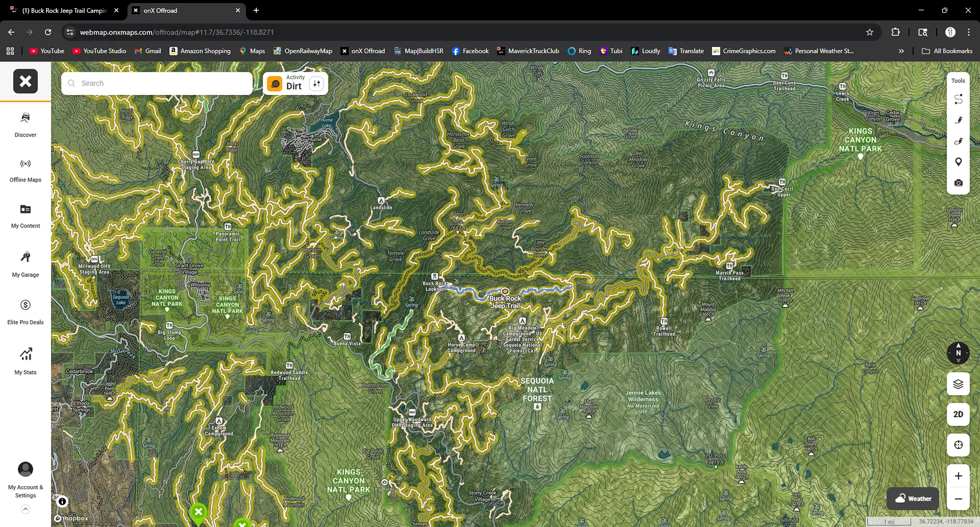Screen dimensions: 980x527
Task: Click the Panoramic Point Trail marker
Action: pos(227,227)
